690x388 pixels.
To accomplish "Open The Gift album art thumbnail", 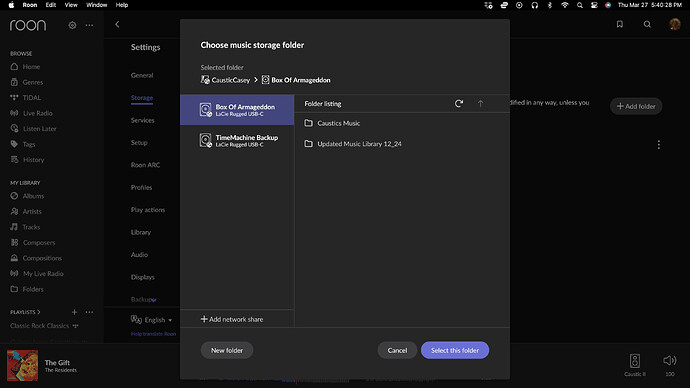I will (x=22, y=366).
